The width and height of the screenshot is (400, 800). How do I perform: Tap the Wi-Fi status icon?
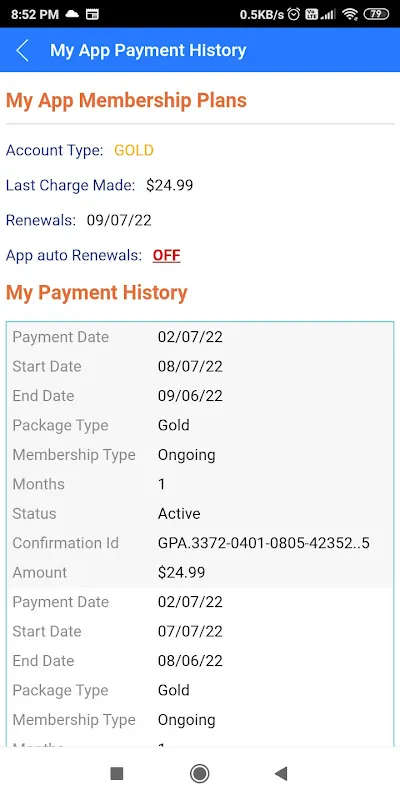pos(349,14)
